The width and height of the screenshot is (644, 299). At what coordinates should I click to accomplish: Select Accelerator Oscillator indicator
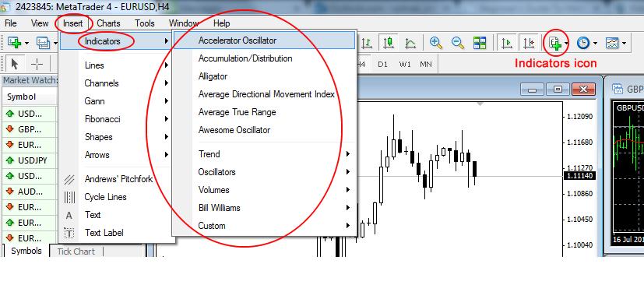coord(264,40)
